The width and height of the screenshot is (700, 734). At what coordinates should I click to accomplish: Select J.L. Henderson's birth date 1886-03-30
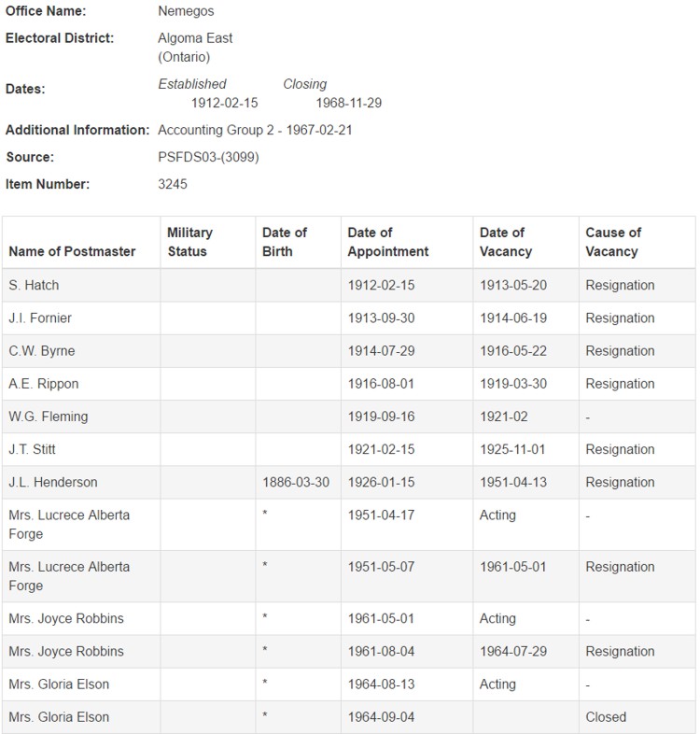coord(296,483)
